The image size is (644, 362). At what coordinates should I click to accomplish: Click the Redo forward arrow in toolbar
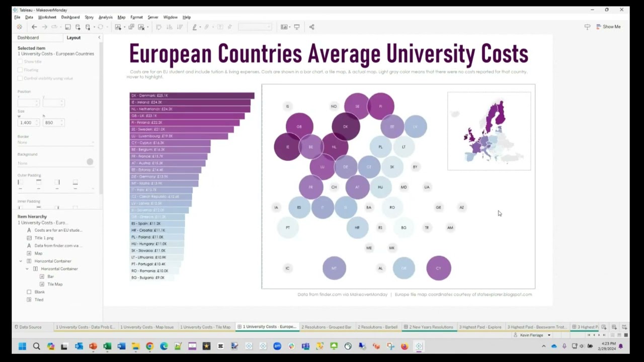pyautogui.click(x=44, y=27)
